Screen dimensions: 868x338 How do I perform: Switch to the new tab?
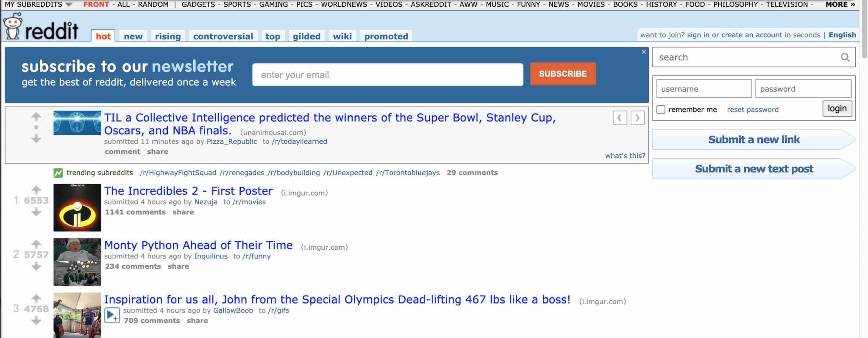(x=133, y=36)
